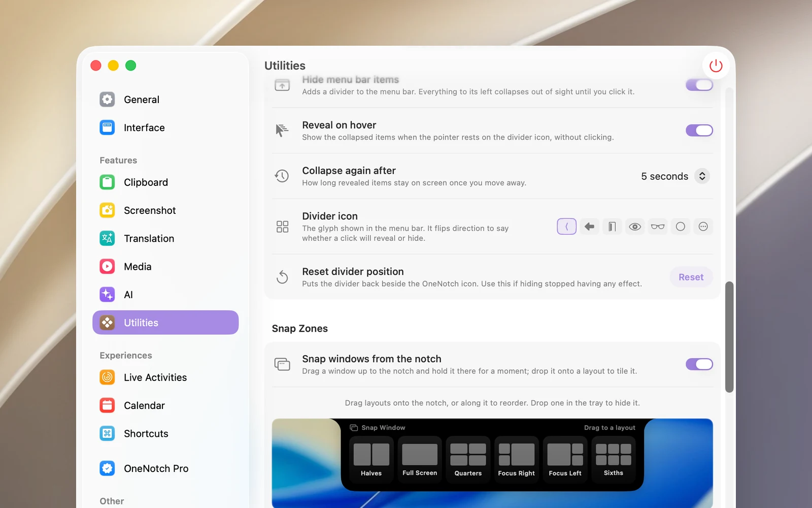Go to the Calendar section
Screen dimensions: 812x508
tap(165, 405)
